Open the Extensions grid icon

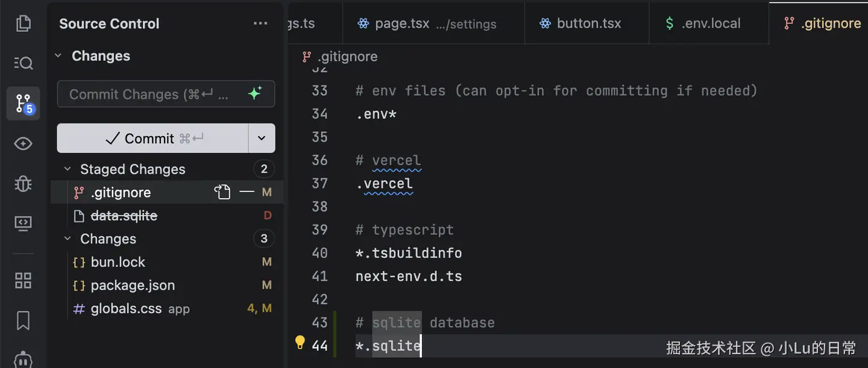point(23,280)
